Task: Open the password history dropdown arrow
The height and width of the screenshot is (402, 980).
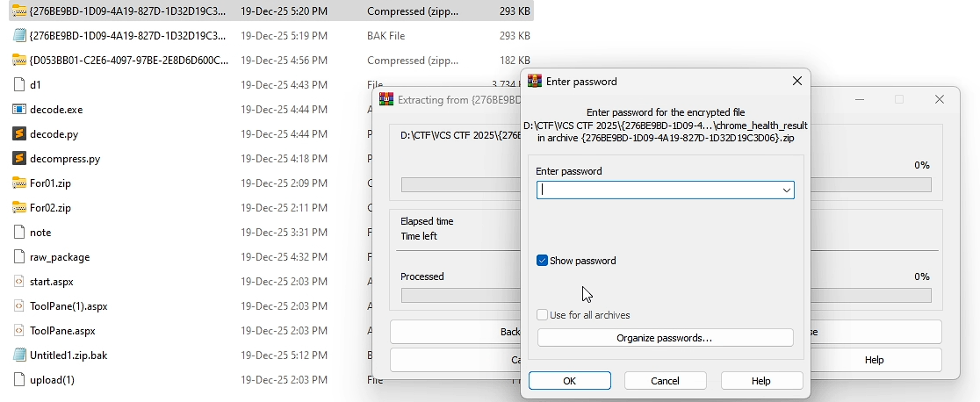Action: (x=787, y=190)
